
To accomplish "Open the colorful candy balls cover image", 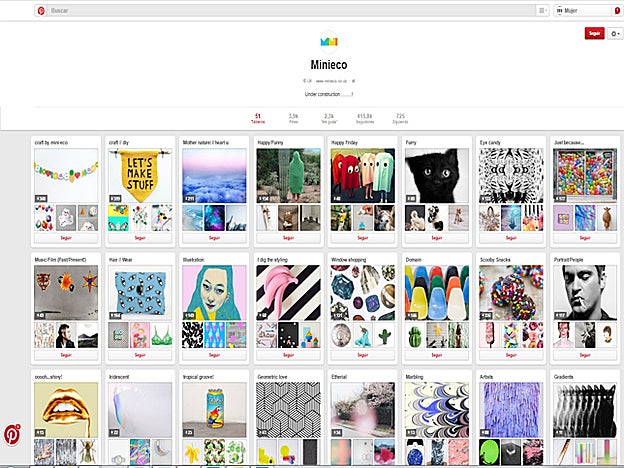I will pyautogui.click(x=585, y=176).
